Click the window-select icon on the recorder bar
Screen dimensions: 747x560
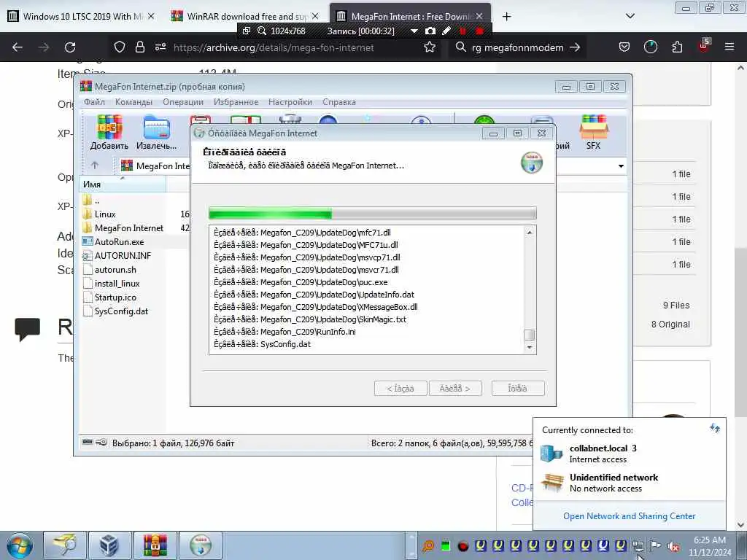[247, 31]
